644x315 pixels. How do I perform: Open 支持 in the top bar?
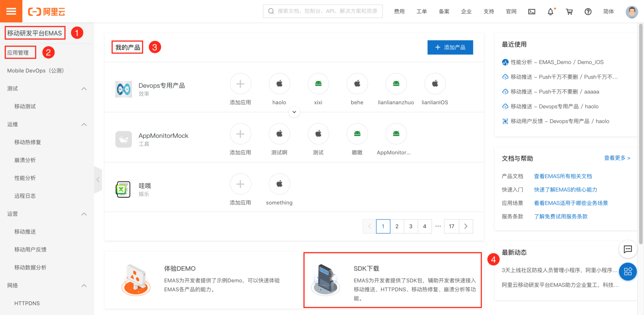489,12
